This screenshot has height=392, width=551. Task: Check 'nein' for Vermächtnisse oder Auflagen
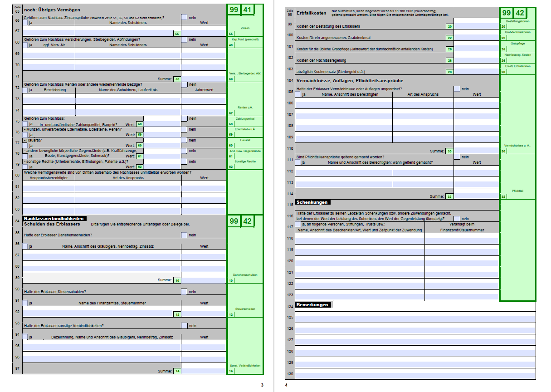(457, 89)
